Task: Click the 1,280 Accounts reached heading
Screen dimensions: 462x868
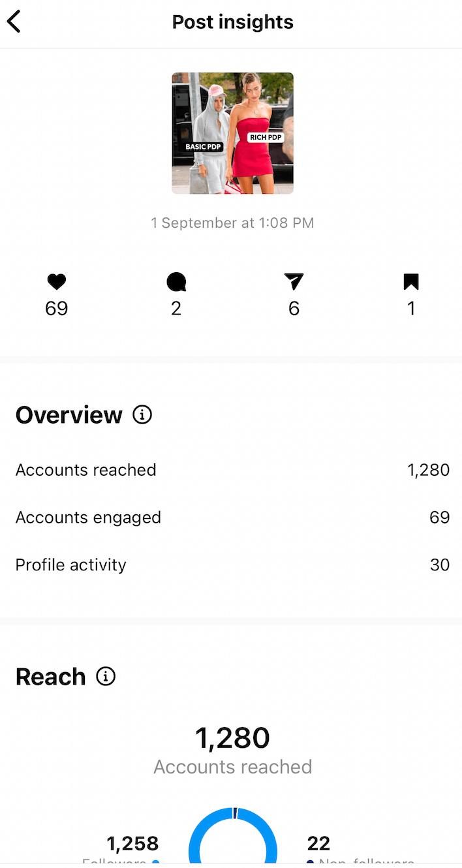Action: [x=232, y=737]
